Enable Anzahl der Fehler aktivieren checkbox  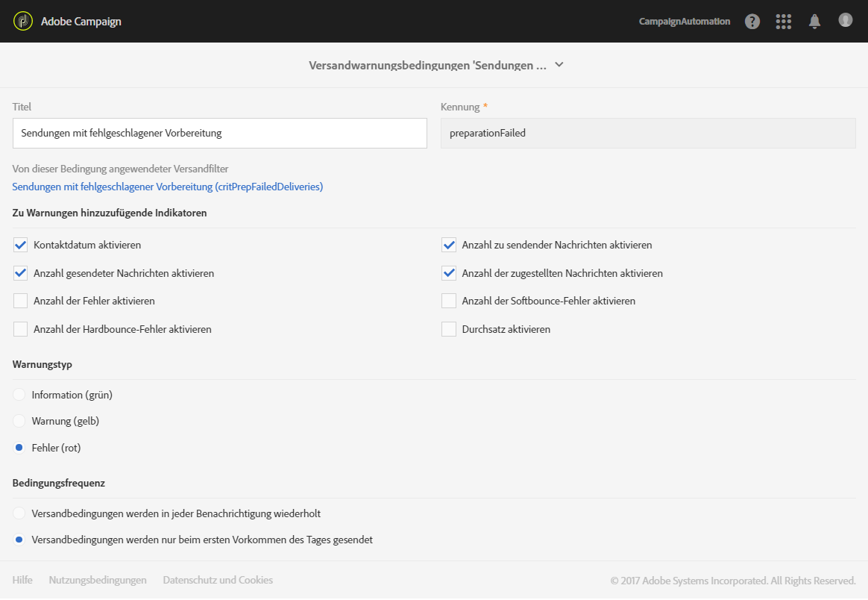20,301
